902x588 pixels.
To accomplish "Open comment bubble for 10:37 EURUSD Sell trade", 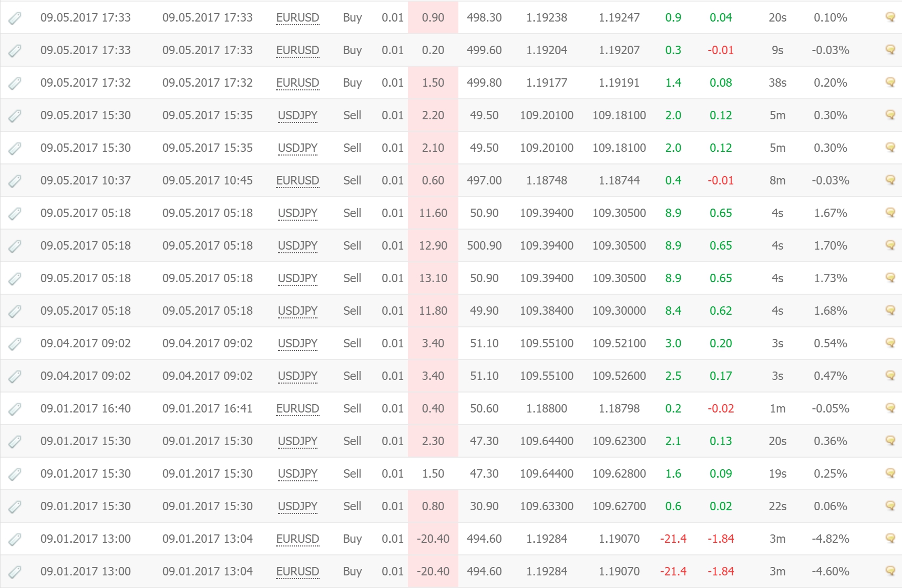I will point(890,180).
